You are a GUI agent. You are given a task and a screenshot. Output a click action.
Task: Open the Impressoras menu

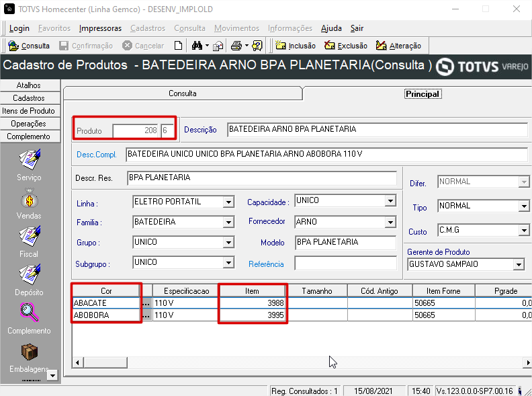[100, 28]
